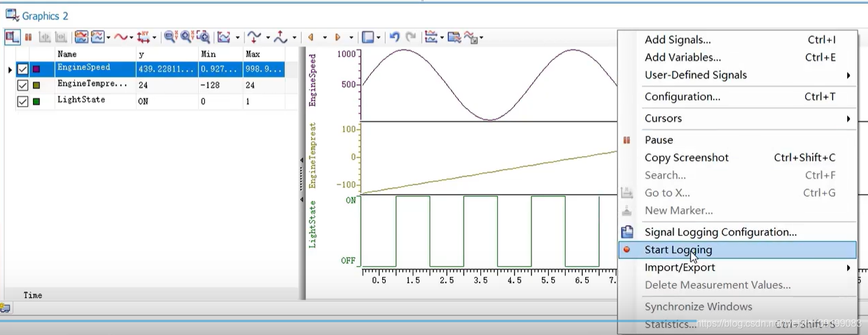Viewport: 868px width, 335px height.
Task: Open the line style dropdown arrow
Action: pos(132,38)
